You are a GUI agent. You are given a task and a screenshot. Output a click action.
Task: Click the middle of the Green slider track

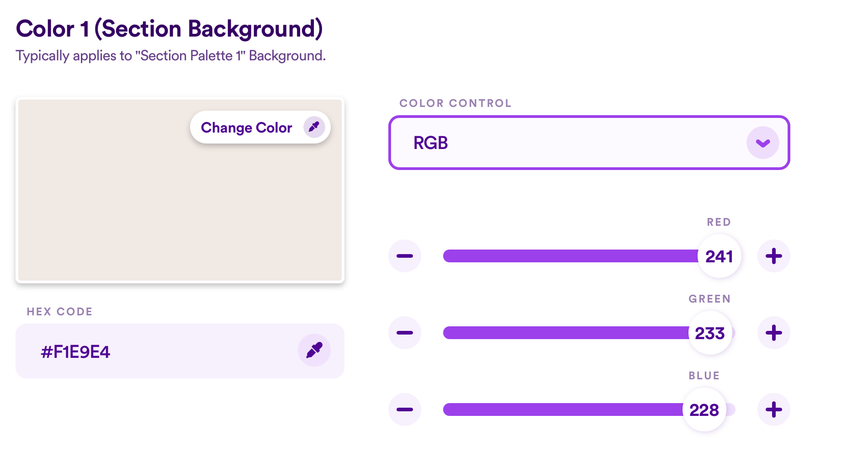tap(589, 333)
